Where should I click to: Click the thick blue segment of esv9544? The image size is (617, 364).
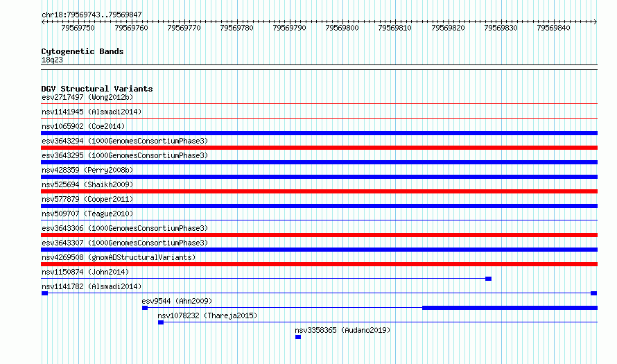pos(510,308)
